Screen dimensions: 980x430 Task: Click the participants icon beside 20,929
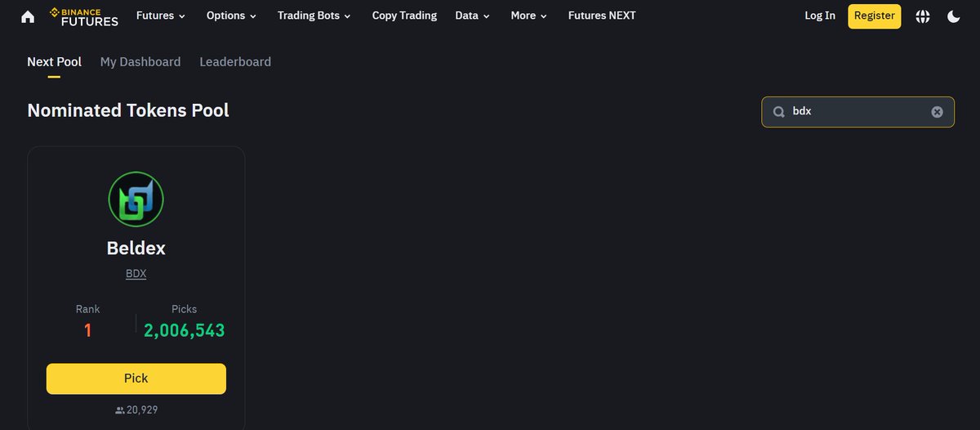pyautogui.click(x=120, y=410)
